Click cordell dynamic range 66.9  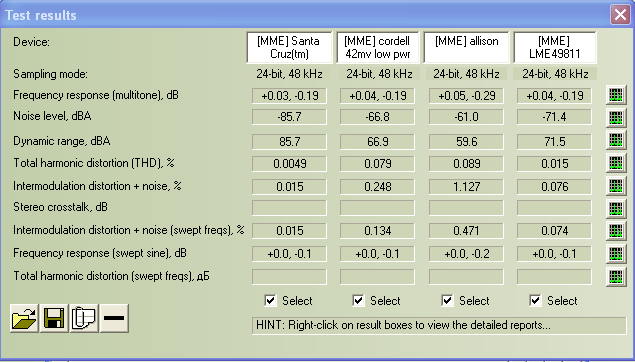click(x=377, y=142)
